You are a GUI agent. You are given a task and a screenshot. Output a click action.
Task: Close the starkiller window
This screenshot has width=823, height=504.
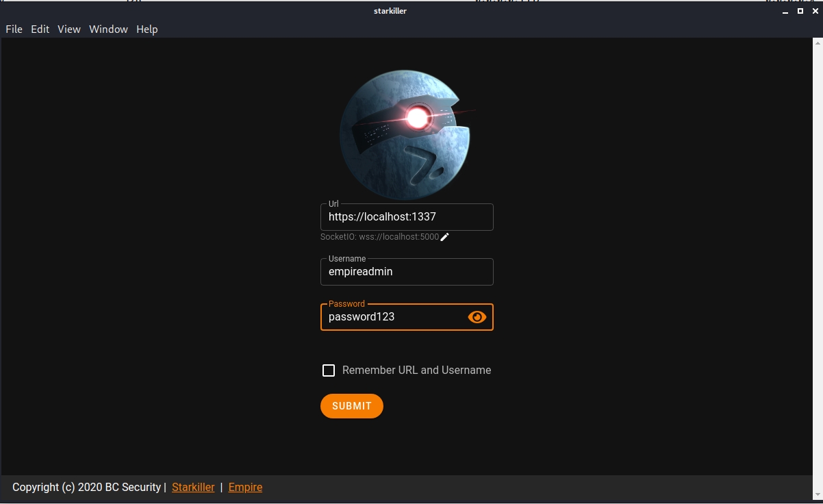coord(814,11)
